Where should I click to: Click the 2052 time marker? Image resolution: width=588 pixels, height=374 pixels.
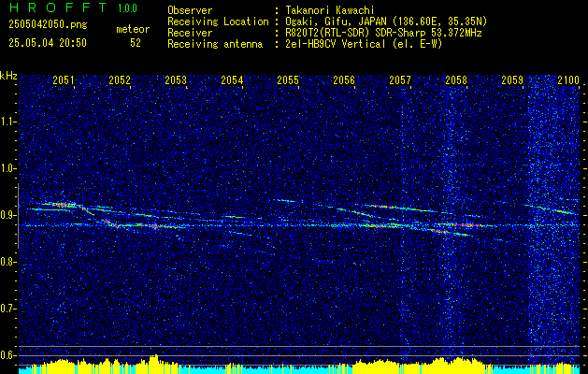tap(120, 79)
